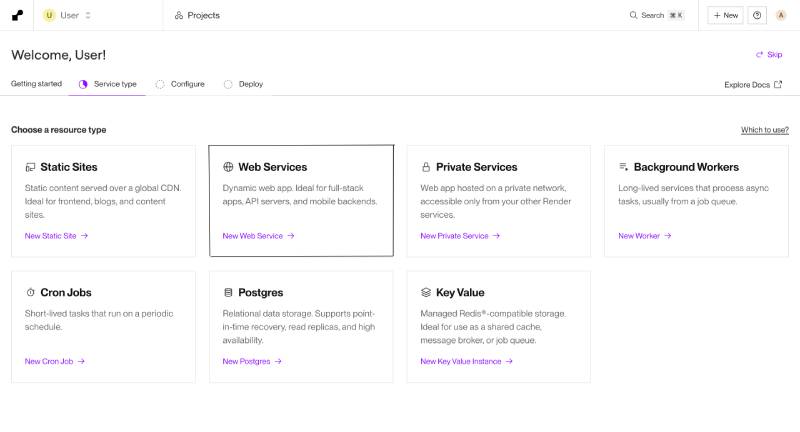The height and width of the screenshot is (432, 800).
Task: Click the Cron Jobs clock icon
Action: (x=31, y=293)
